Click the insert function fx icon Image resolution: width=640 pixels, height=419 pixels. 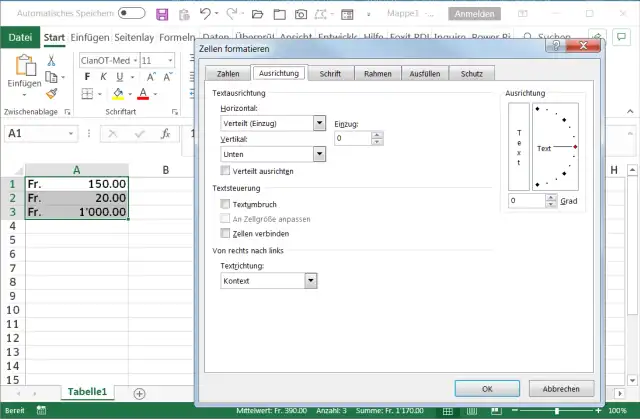pyautogui.click(x=166, y=133)
